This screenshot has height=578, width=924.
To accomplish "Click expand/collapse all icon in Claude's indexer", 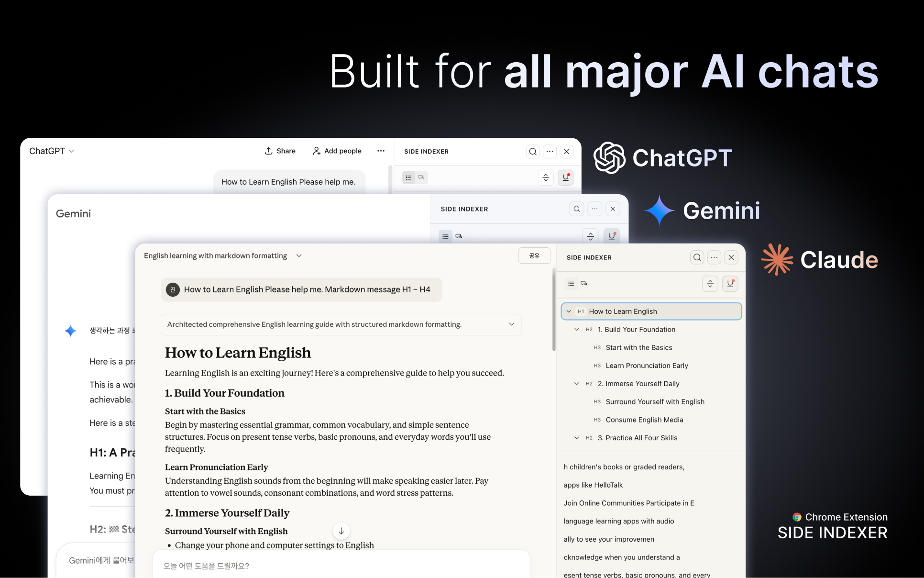I will pos(710,283).
